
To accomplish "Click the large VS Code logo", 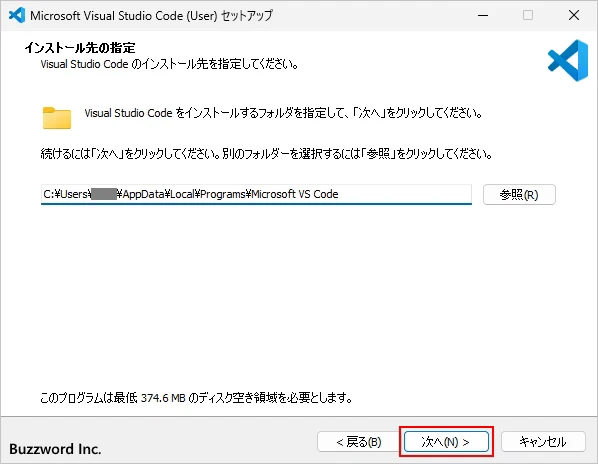I will 568,61.
